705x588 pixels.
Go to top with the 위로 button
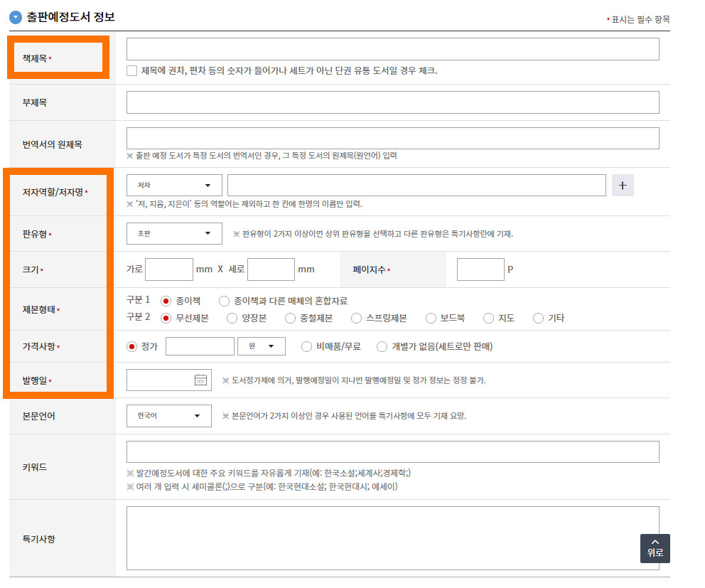pyautogui.click(x=655, y=548)
